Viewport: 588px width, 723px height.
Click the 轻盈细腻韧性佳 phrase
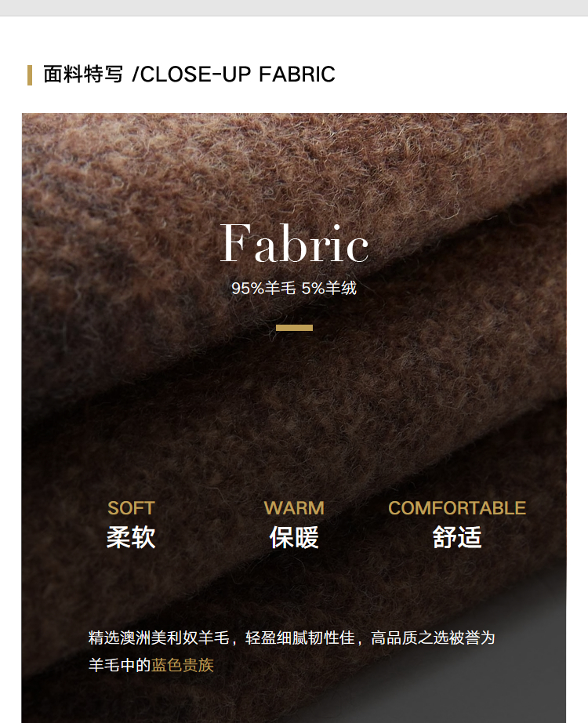[299, 638]
